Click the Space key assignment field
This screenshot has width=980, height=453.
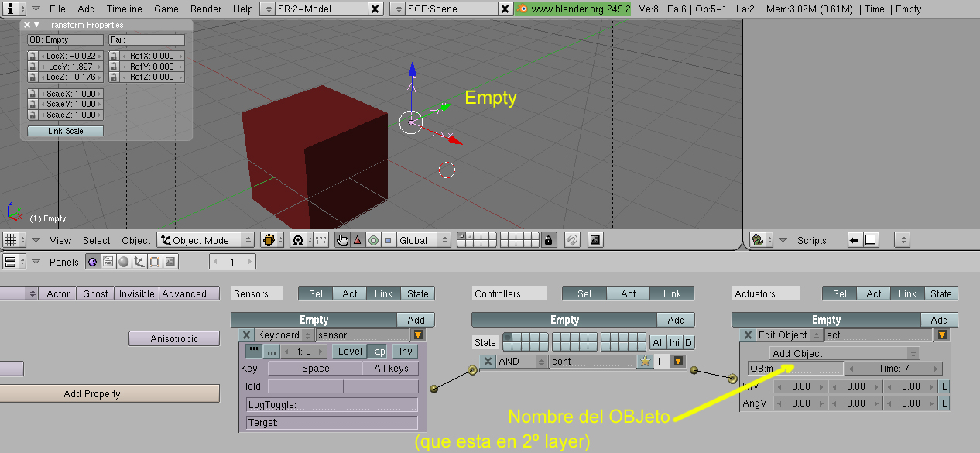(x=315, y=369)
